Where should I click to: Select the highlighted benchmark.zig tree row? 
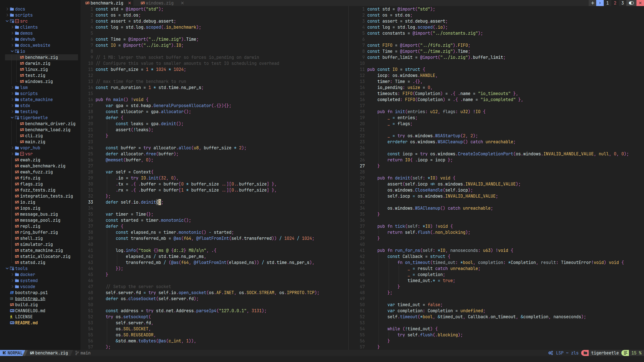point(42,57)
